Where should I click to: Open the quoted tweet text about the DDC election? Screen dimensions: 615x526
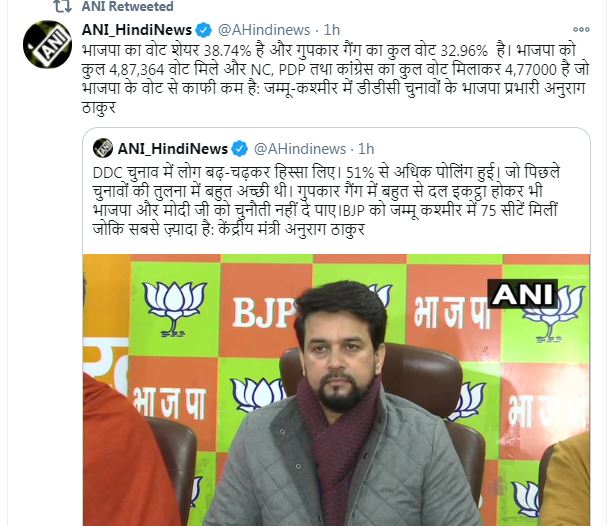[x=326, y=201]
